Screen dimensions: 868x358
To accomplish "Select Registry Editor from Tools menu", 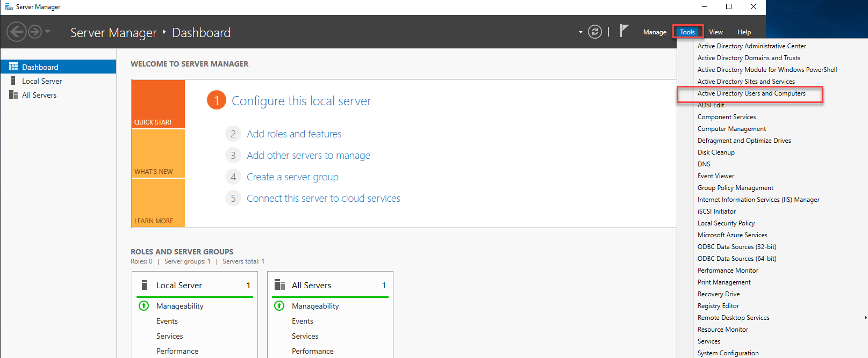I will coord(718,306).
